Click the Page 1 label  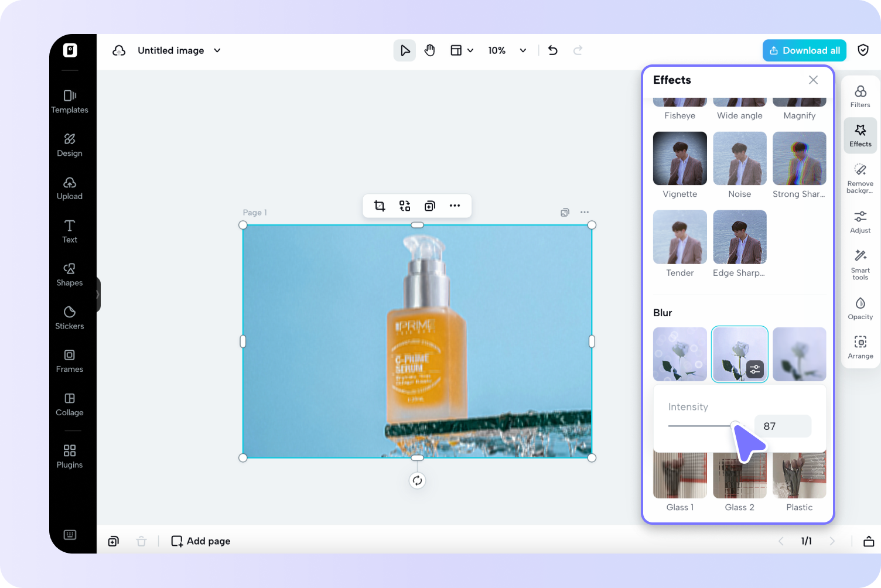click(x=255, y=213)
